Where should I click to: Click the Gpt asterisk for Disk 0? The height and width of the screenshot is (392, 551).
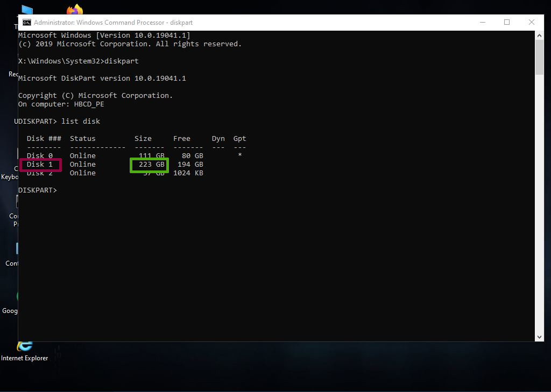click(240, 156)
